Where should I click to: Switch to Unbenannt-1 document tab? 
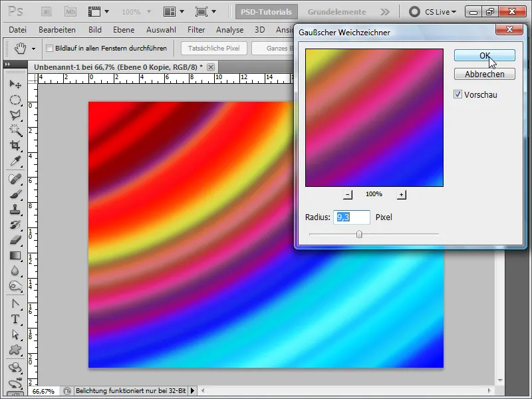pyautogui.click(x=118, y=67)
